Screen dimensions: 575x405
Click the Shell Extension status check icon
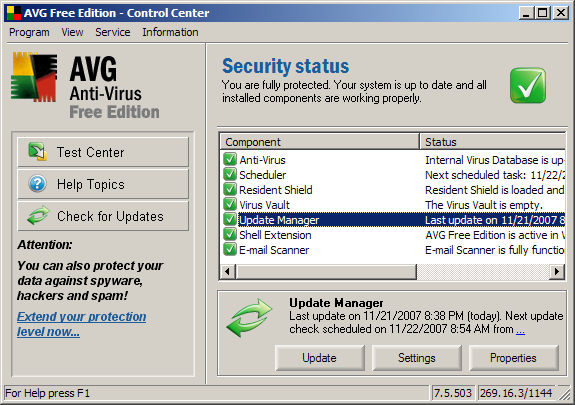click(x=230, y=234)
